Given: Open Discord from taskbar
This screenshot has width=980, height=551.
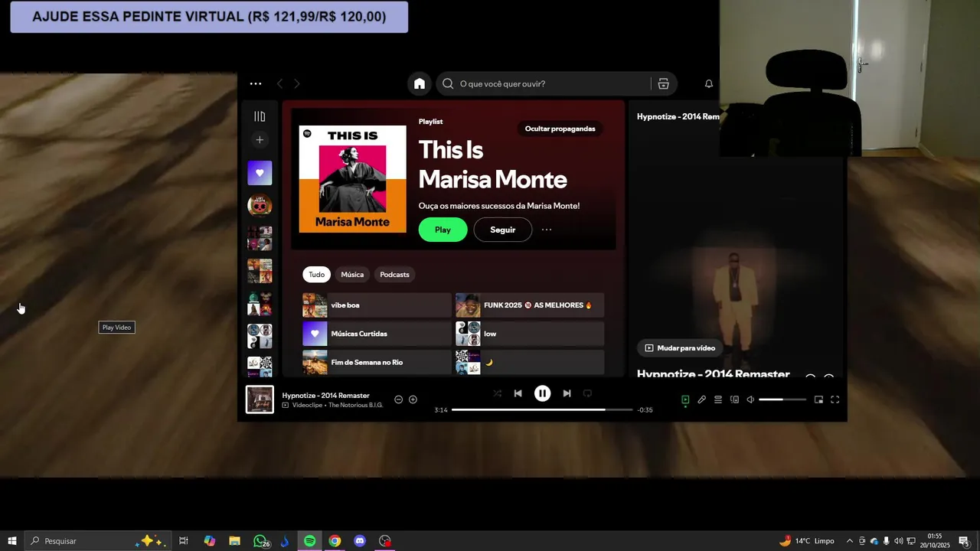Looking at the screenshot, I should [x=360, y=541].
